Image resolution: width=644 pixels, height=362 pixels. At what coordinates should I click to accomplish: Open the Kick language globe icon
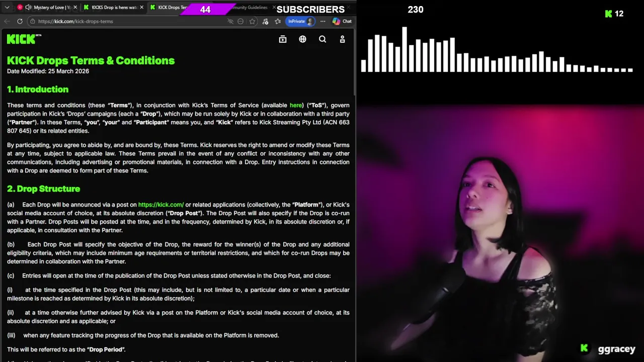302,39
